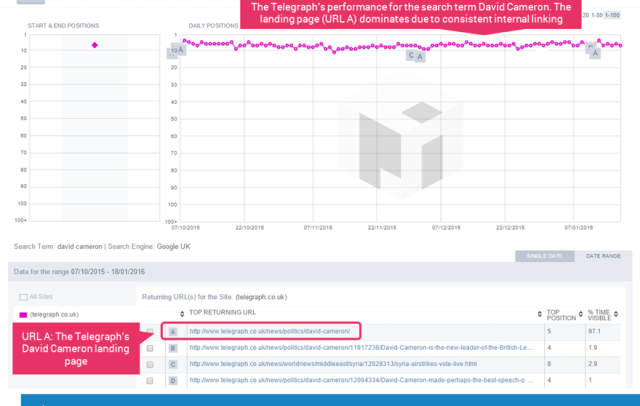Click the 97.1 time visible value
This screenshot has height=406, width=640.
[x=594, y=331]
